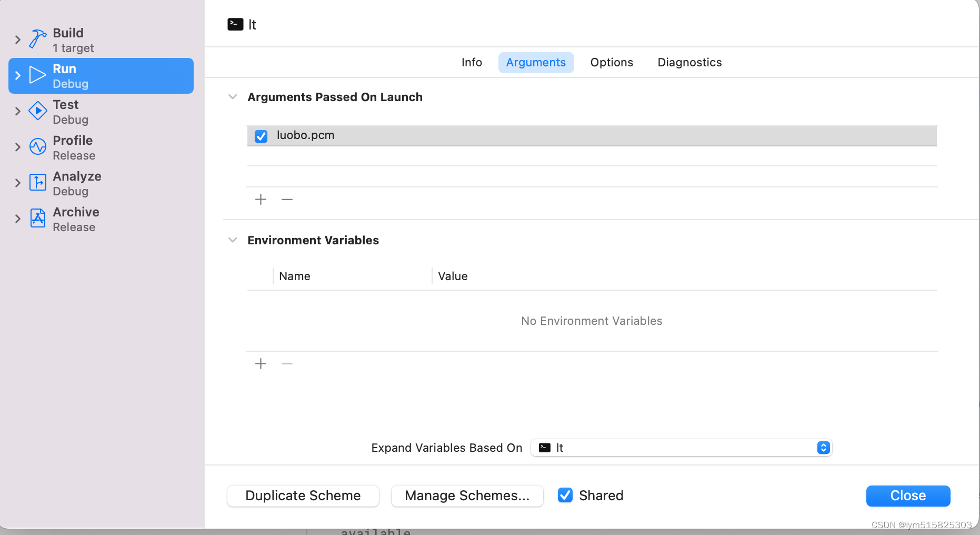Click the Run play triangle icon
This screenshot has height=535, width=980.
37,75
